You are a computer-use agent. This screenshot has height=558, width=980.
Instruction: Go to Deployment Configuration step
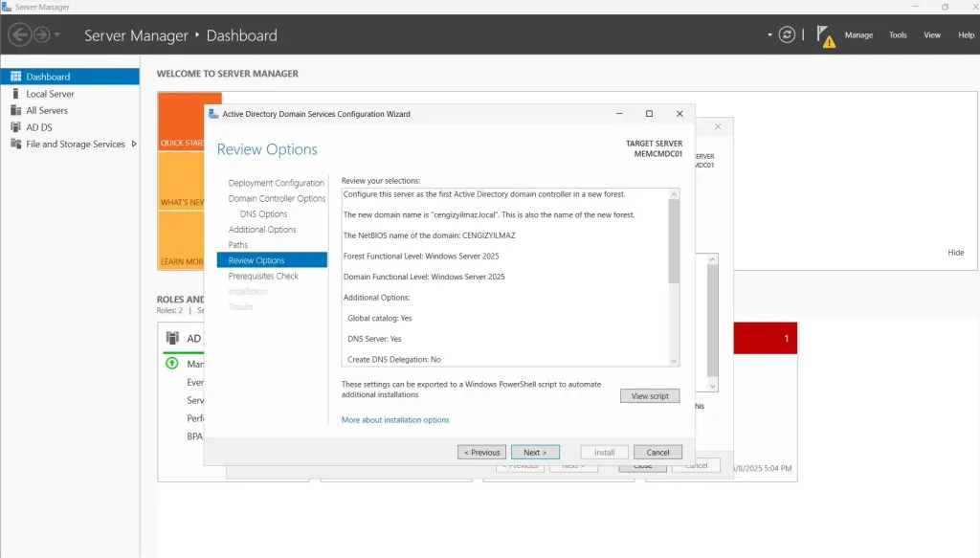point(276,183)
